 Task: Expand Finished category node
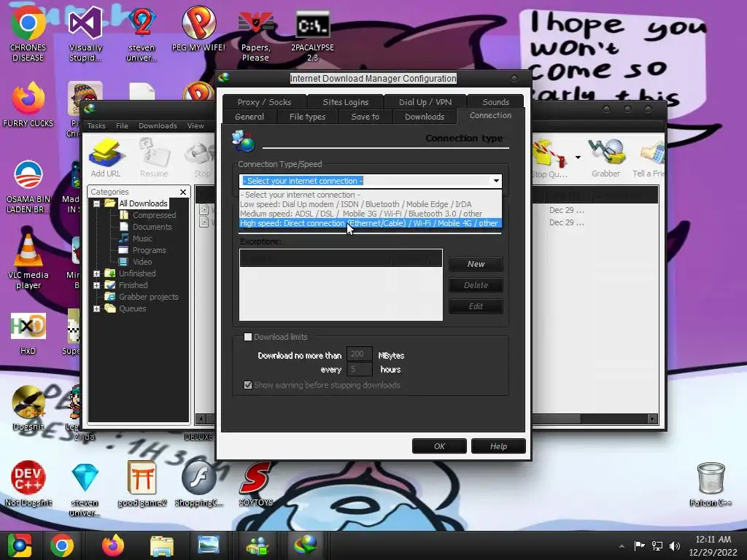tap(97, 285)
